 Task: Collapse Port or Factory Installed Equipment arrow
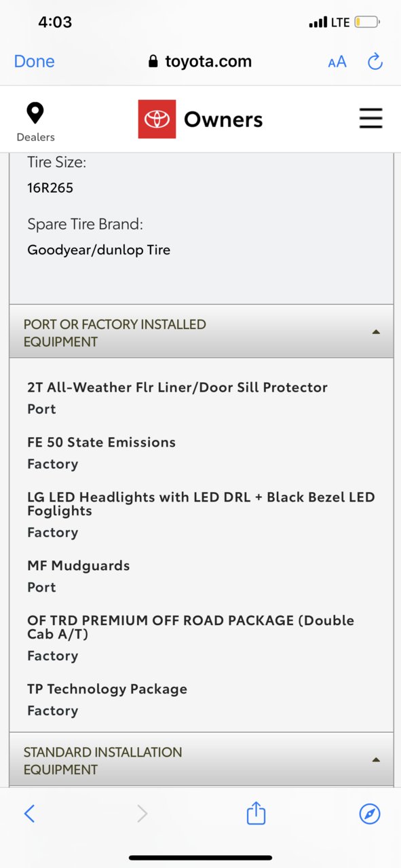point(376,333)
